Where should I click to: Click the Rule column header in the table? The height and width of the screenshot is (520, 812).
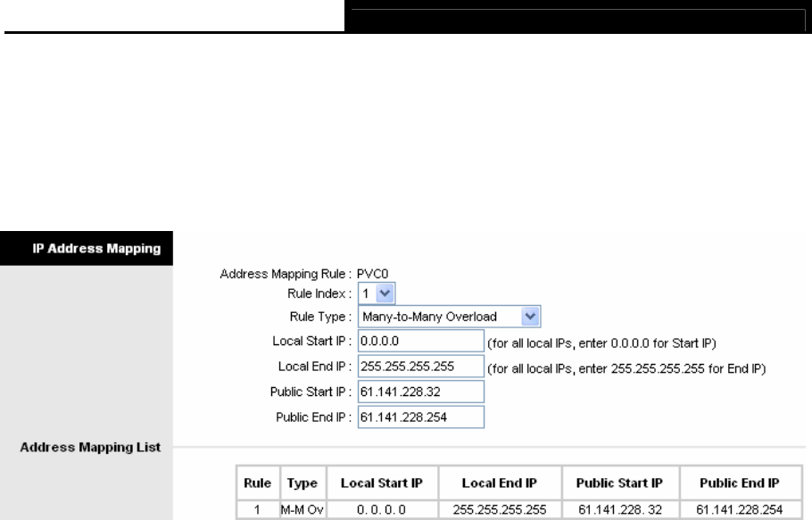tap(257, 483)
